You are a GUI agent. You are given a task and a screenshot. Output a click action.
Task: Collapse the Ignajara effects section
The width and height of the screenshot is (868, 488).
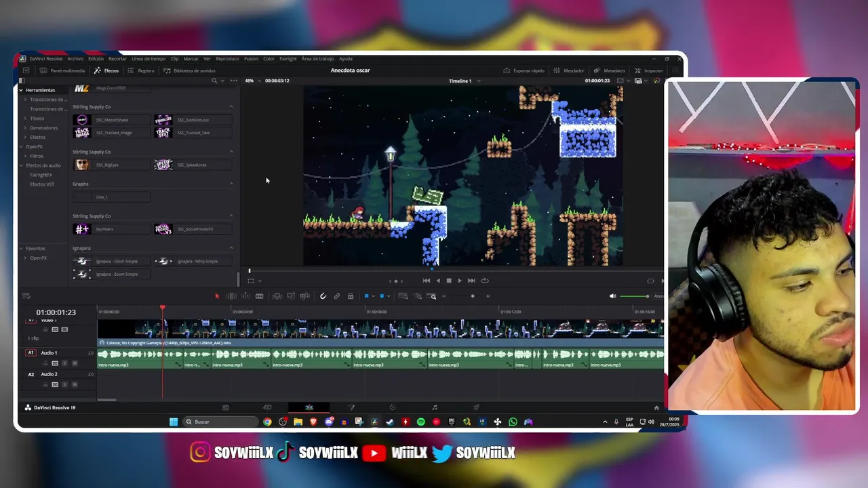[x=231, y=248]
